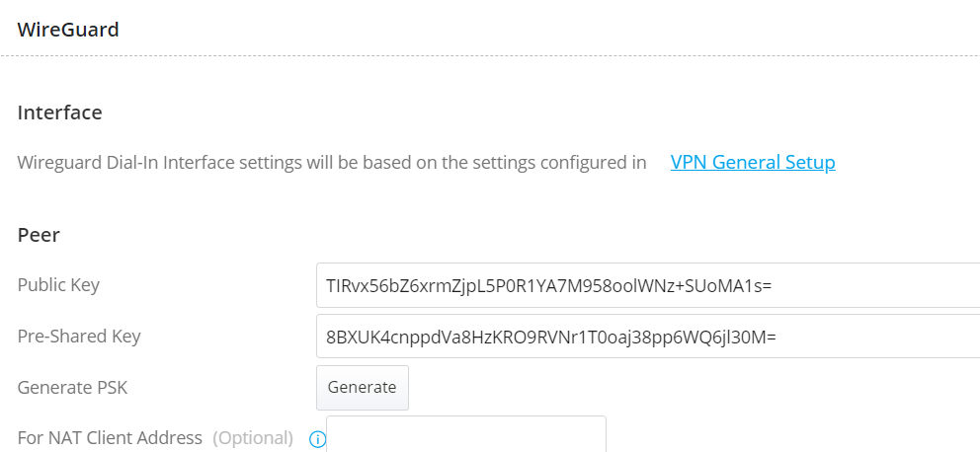The image size is (980, 452).
Task: Click the pre-shared key string starting with 8BXUK4
Action: [551, 337]
